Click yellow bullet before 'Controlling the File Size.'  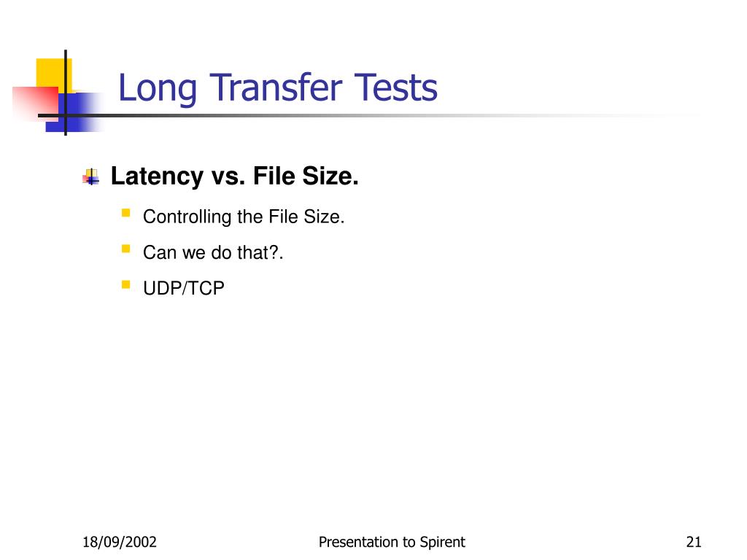click(x=125, y=213)
